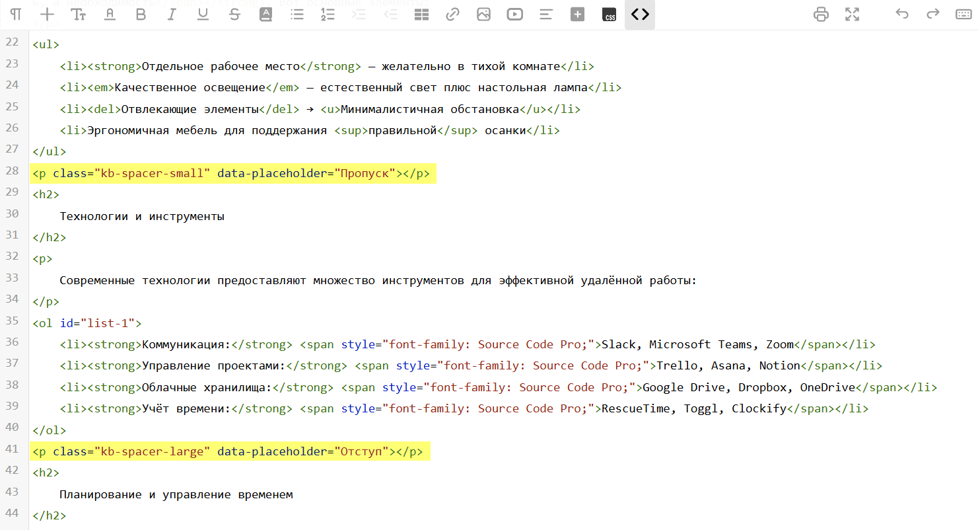This screenshot has height=530, width=980.
Task: Toggle bold formatting
Action: [141, 15]
